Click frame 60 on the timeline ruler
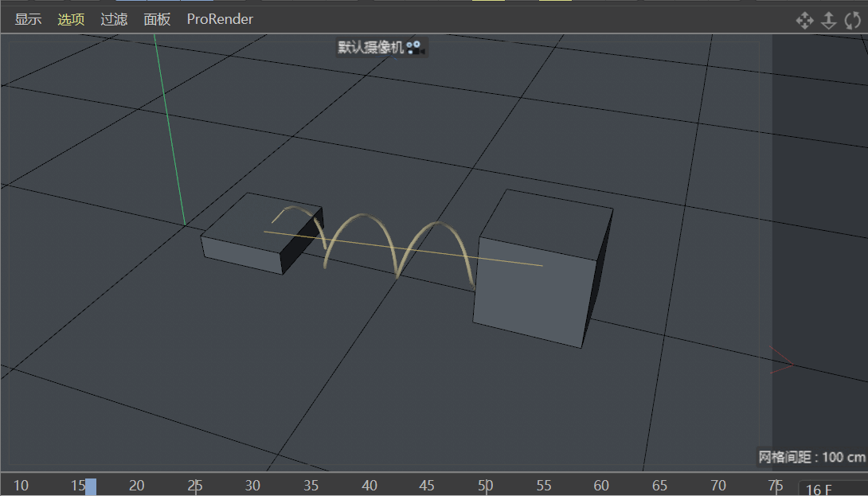This screenshot has width=868, height=496. coord(601,486)
